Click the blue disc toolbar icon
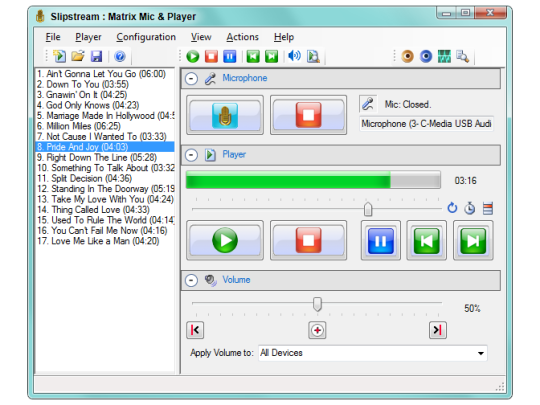Screen dimensions: 540x405 click(x=426, y=56)
